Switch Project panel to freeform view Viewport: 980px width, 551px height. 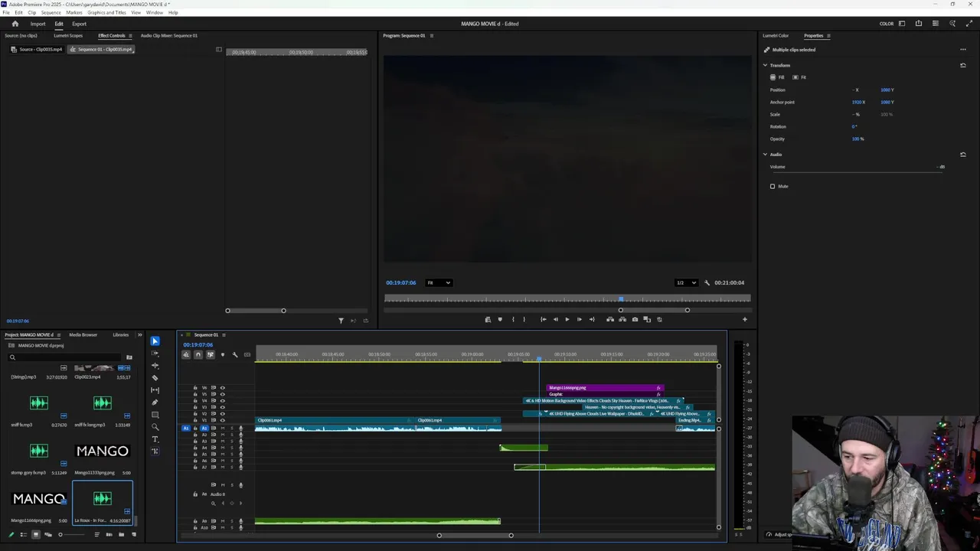coord(48,534)
